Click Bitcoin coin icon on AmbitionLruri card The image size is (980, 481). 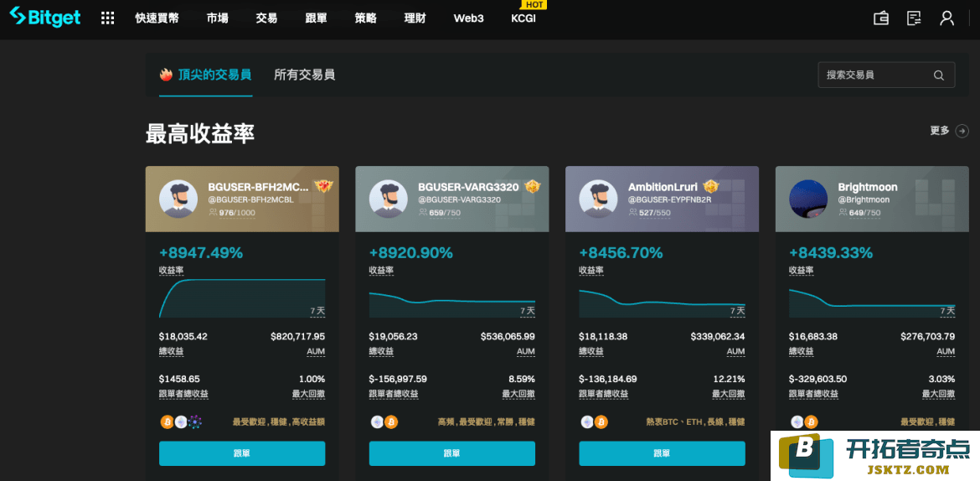601,422
